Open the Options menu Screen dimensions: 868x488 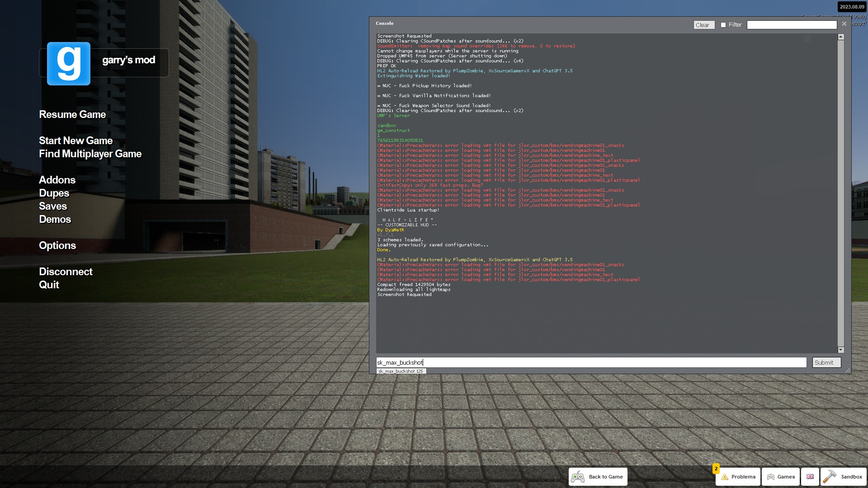click(57, 245)
